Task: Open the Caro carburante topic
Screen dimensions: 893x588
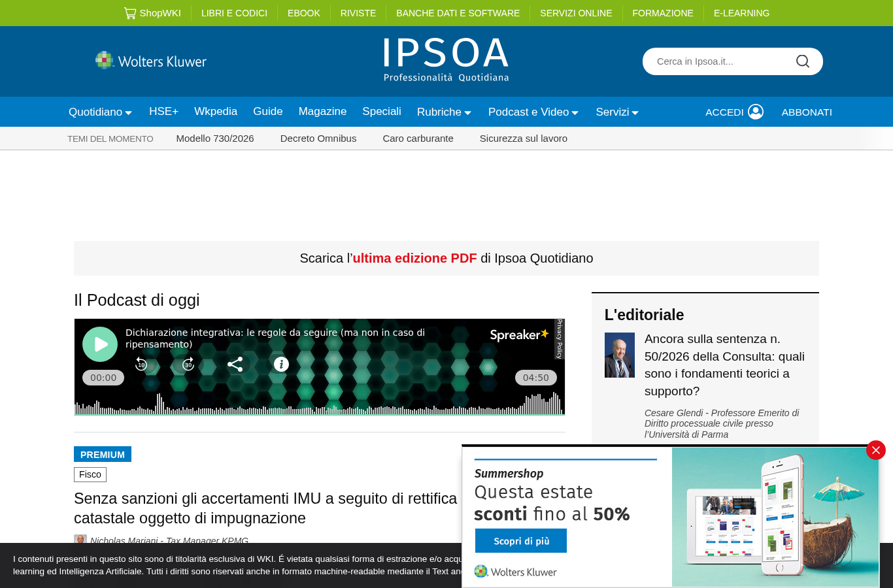Action: (x=418, y=139)
